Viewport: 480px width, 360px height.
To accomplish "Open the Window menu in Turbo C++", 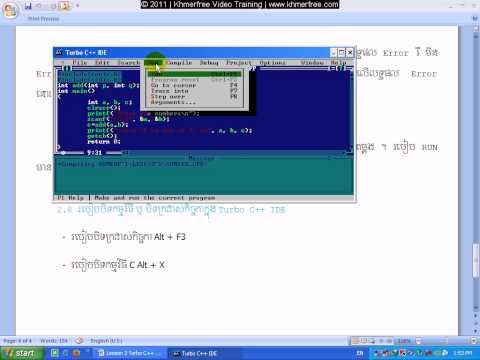I will click(312, 63).
